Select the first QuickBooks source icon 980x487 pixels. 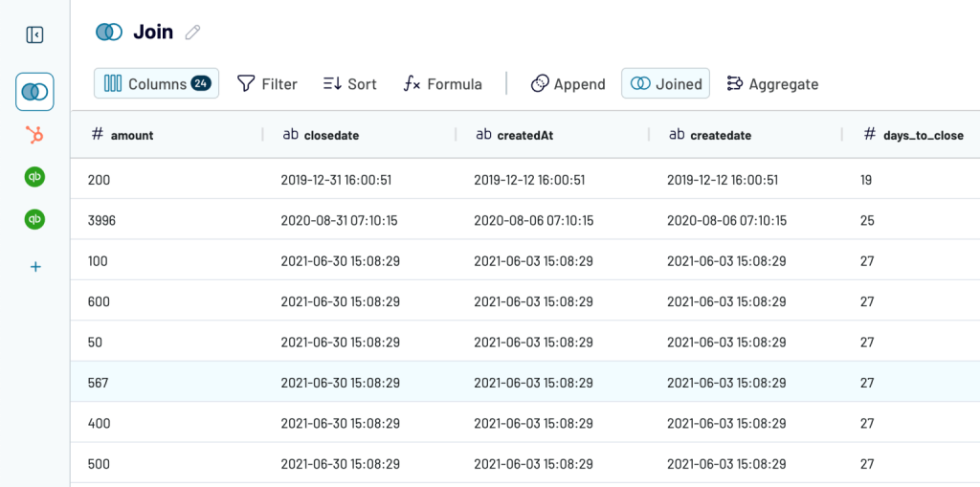point(34,177)
